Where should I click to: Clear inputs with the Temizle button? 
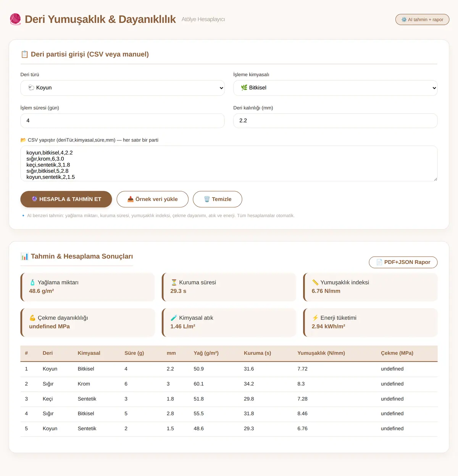coord(218,199)
